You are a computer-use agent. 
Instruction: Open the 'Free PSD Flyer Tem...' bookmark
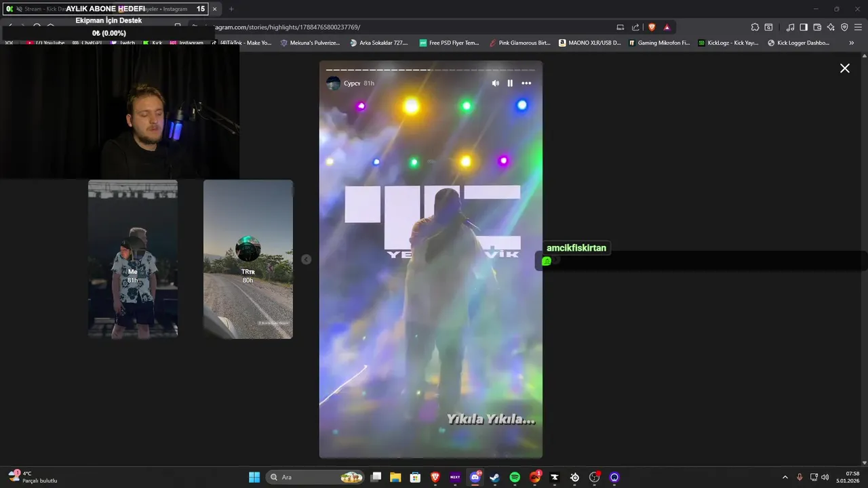[449, 43]
